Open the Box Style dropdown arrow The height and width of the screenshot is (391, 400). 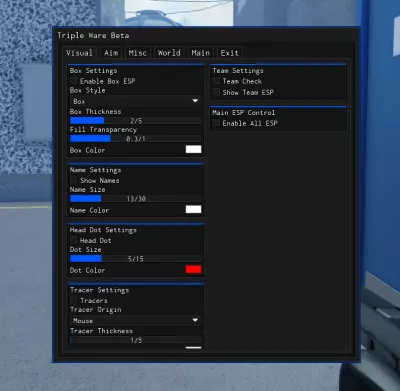[195, 101]
